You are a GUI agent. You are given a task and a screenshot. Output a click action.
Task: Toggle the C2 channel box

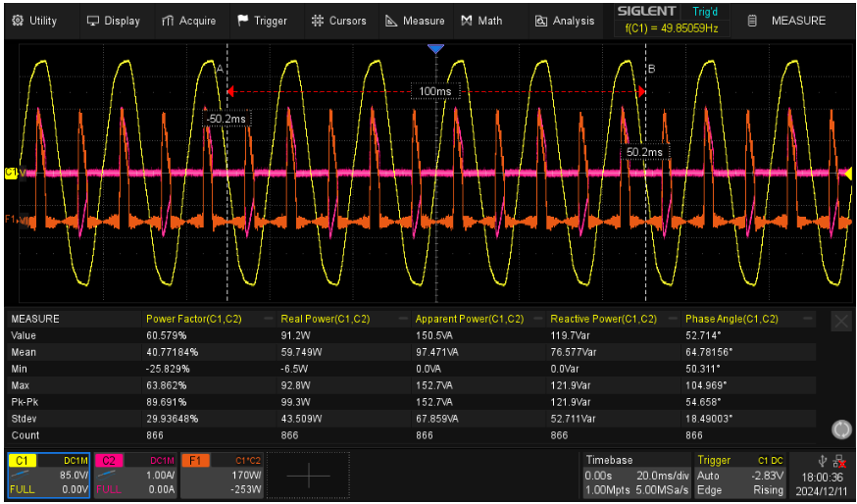click(x=135, y=476)
